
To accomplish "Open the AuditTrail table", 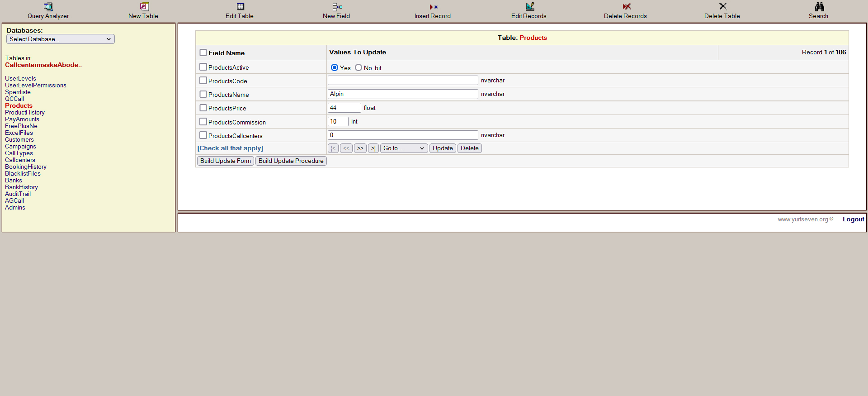I will (x=18, y=194).
